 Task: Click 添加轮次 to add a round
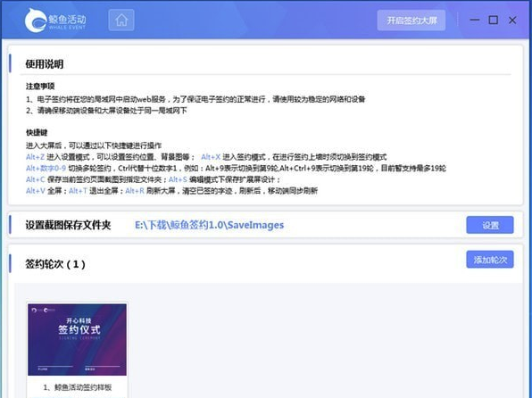[x=490, y=260]
